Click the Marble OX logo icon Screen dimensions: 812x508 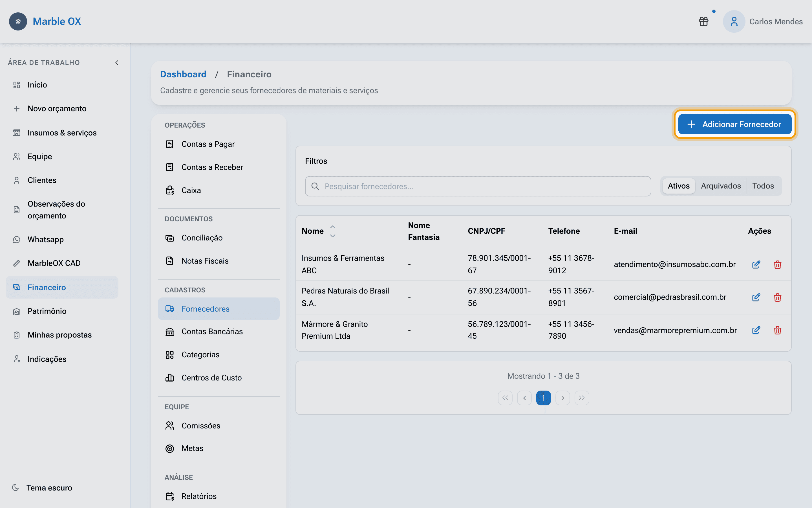tap(18, 21)
